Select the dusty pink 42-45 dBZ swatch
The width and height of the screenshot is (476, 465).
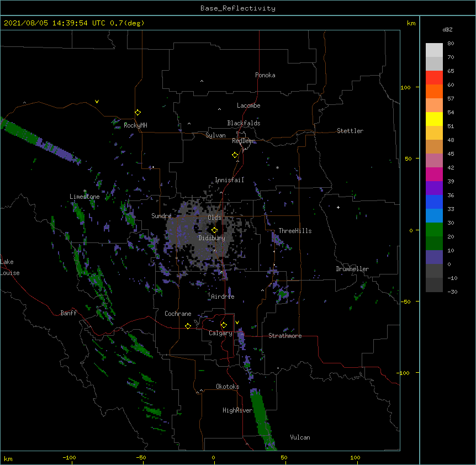coord(434,160)
